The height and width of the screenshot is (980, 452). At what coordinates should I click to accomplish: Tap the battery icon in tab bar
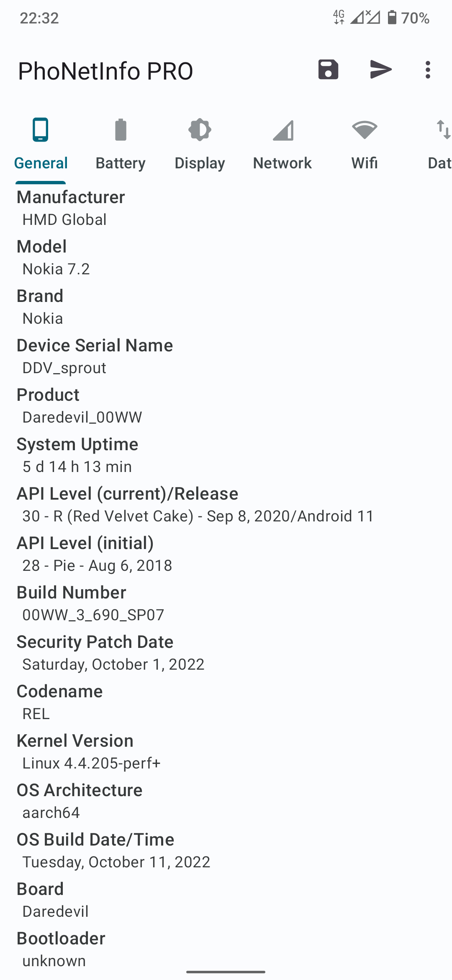121,130
